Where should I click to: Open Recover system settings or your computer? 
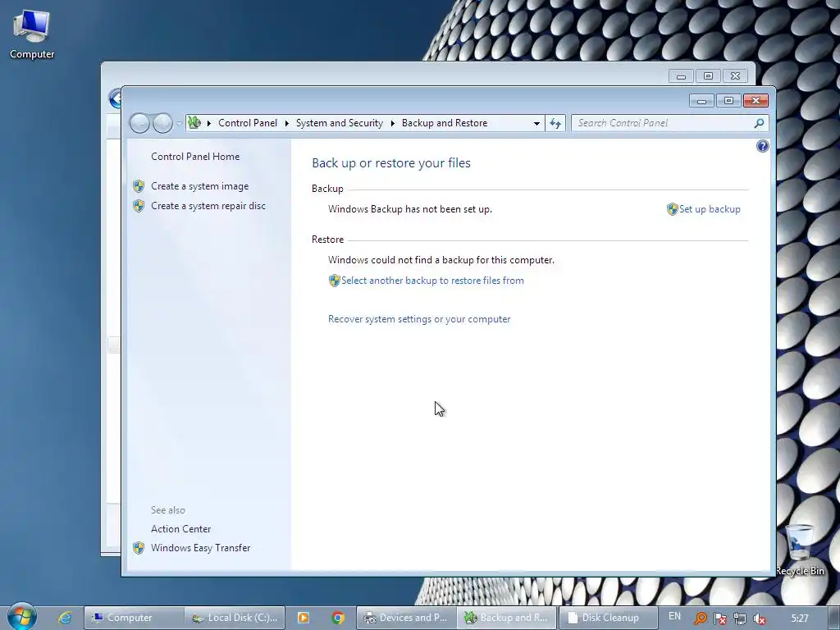419,319
